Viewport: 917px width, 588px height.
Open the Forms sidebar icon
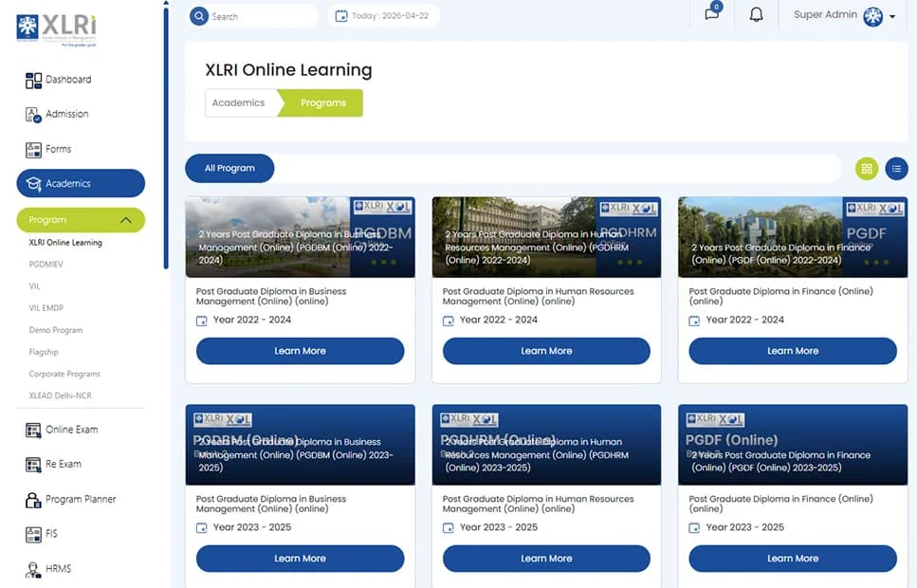click(33, 150)
